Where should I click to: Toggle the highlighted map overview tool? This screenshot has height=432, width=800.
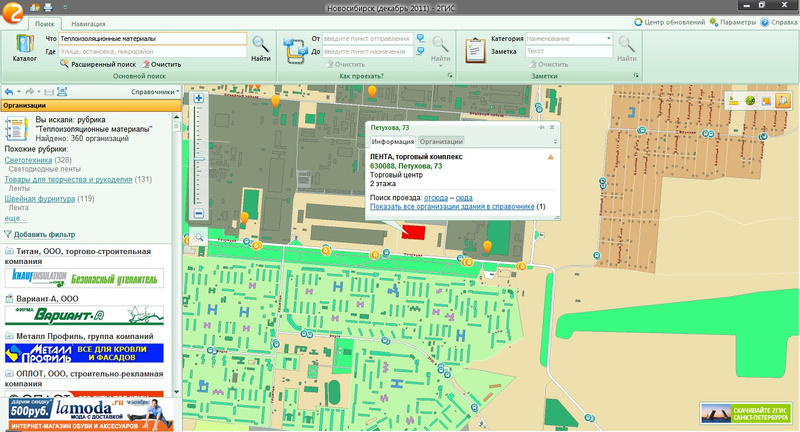click(782, 100)
